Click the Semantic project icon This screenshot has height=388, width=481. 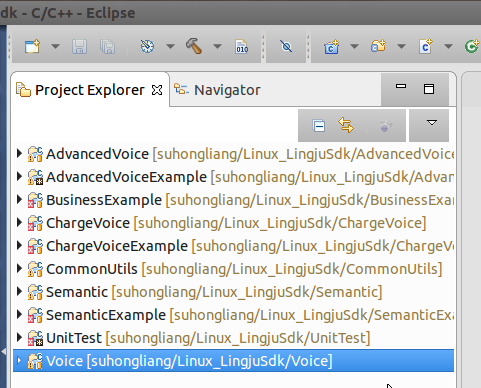pos(35,292)
